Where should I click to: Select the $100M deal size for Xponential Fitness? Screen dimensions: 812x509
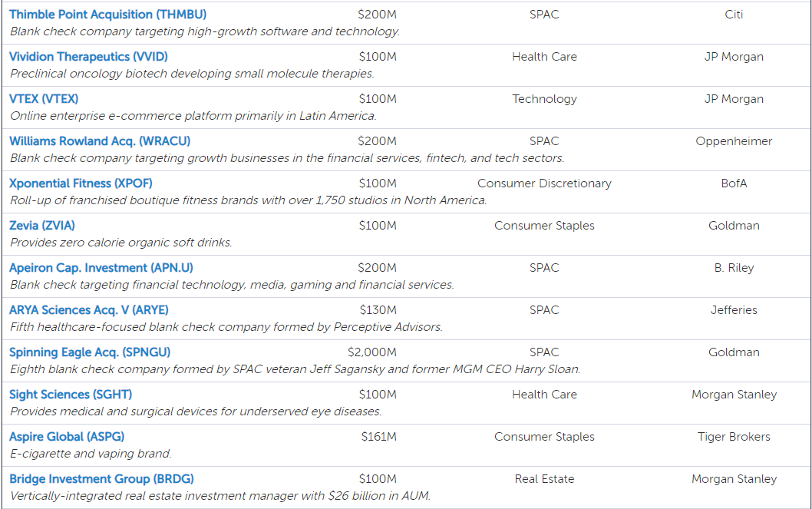[378, 183]
